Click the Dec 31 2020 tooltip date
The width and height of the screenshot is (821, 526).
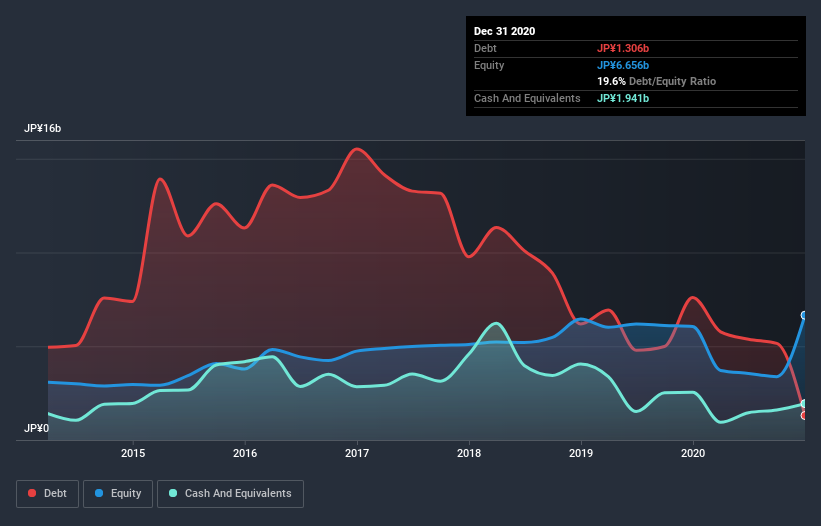click(504, 31)
